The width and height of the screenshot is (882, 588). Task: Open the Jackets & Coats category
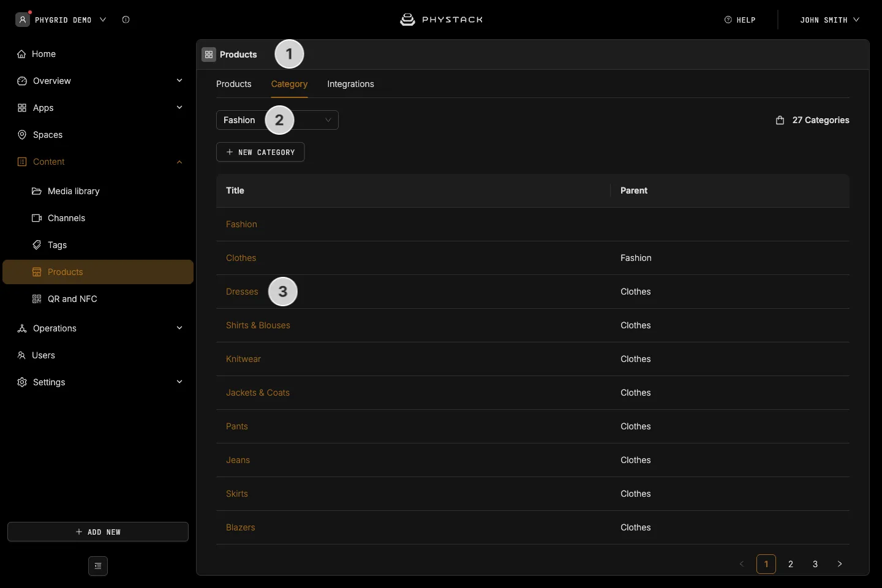coord(258,393)
